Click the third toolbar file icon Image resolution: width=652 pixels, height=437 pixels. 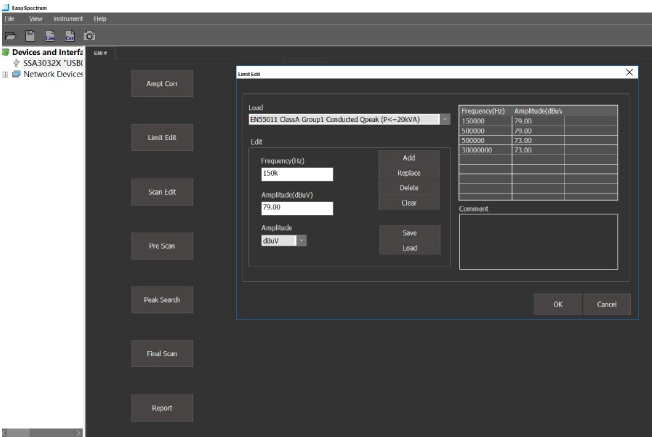click(50, 36)
